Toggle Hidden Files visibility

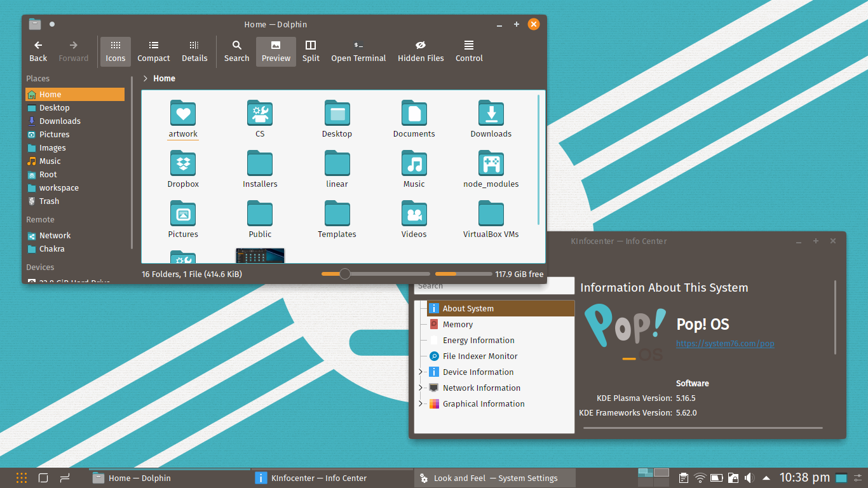421,51
